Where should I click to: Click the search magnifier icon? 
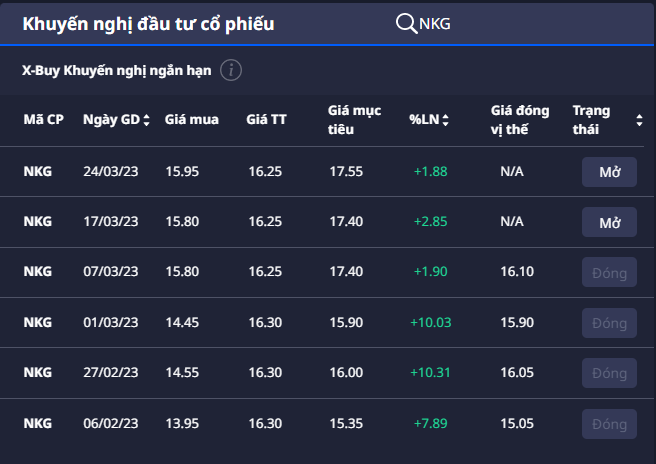coord(406,24)
